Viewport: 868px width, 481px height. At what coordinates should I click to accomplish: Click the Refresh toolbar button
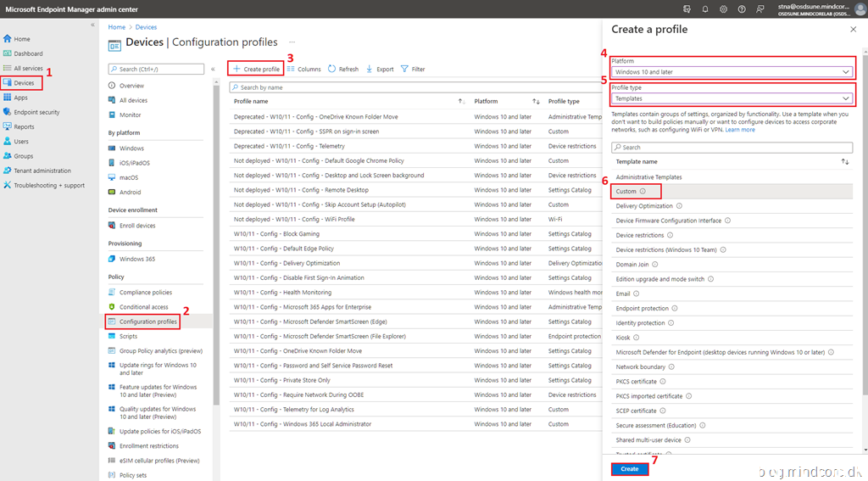[x=343, y=70]
